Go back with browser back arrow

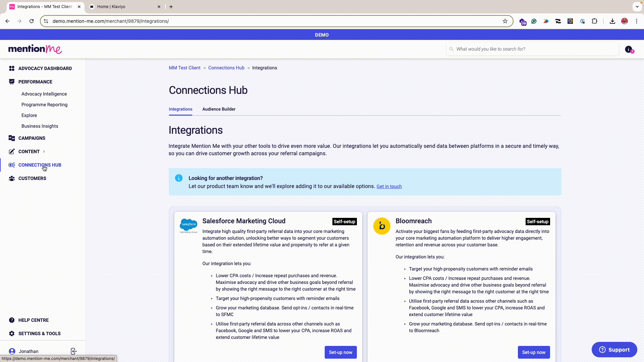[x=7, y=21]
